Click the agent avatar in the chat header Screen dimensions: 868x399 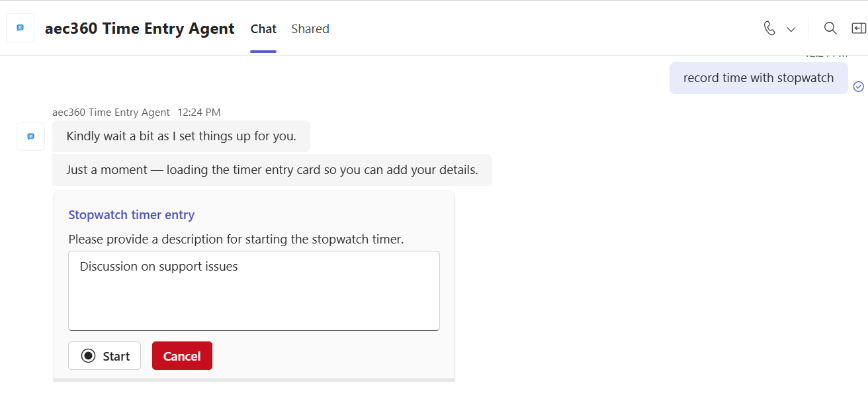pyautogui.click(x=21, y=28)
